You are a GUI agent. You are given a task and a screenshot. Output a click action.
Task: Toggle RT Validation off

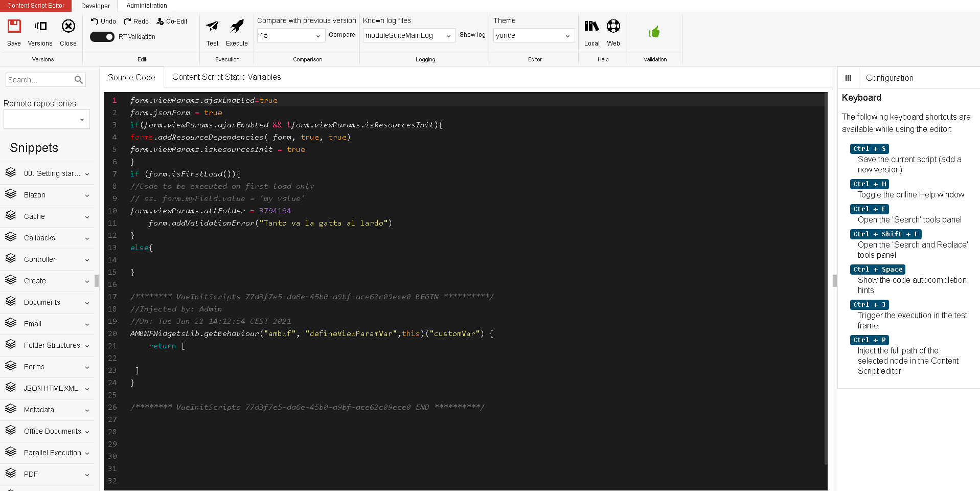pos(102,36)
